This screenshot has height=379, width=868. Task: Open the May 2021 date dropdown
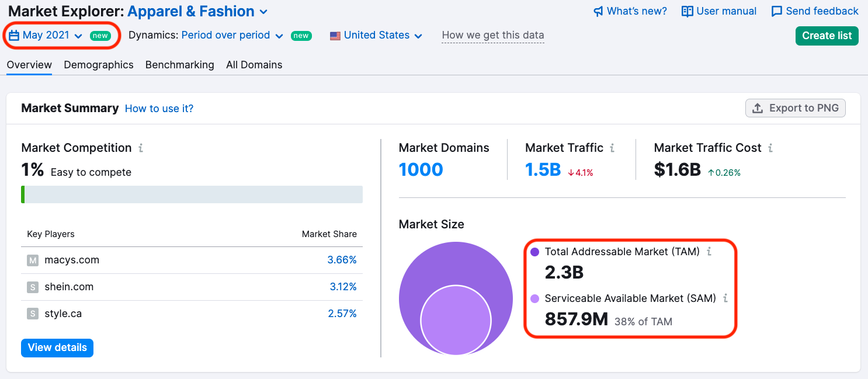[46, 36]
